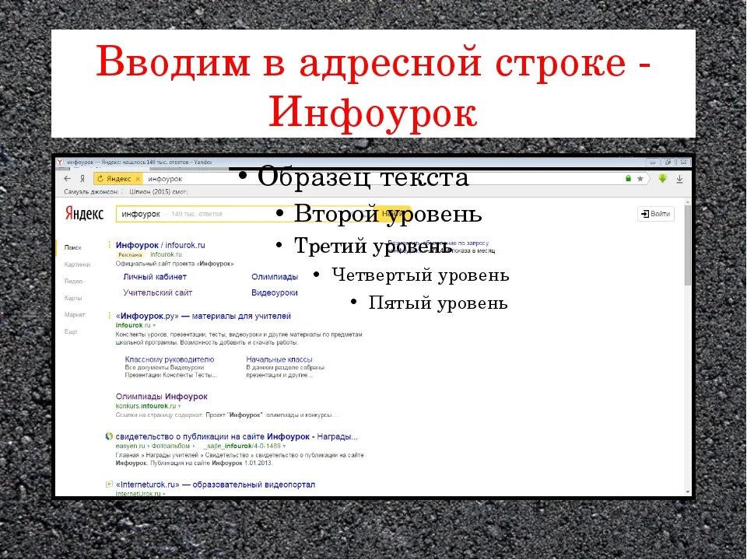Bookmark page with the star icon
The width and height of the screenshot is (747, 560).
(x=640, y=179)
